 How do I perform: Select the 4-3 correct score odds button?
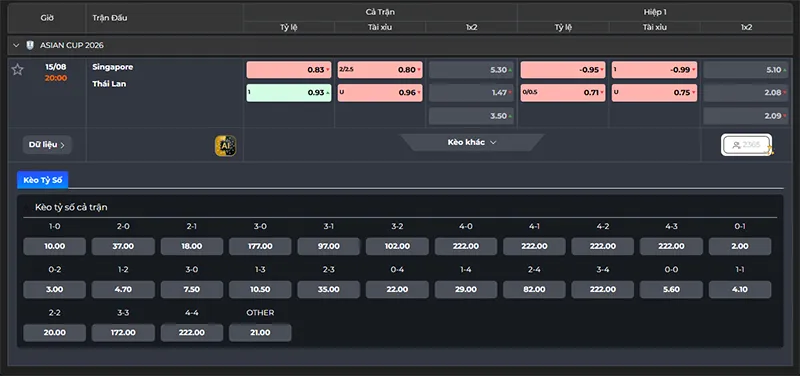[x=671, y=246]
